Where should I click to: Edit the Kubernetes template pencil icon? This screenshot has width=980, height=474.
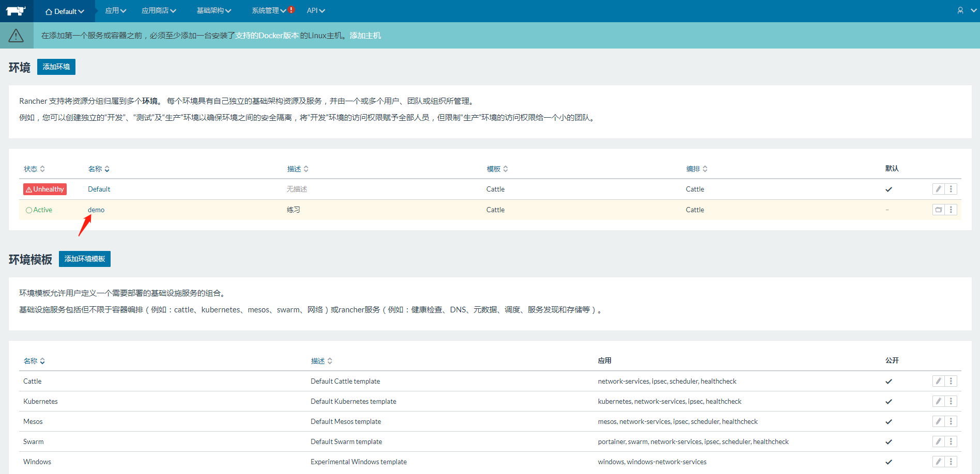(x=939, y=401)
